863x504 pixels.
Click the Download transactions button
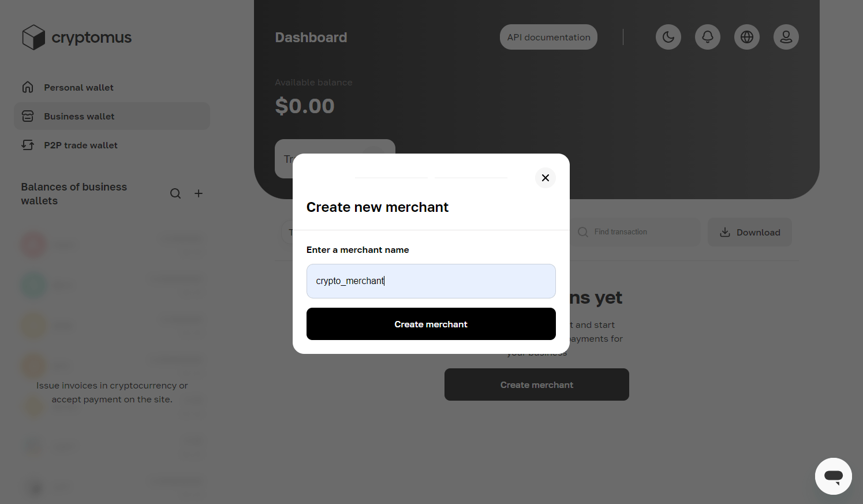click(749, 232)
